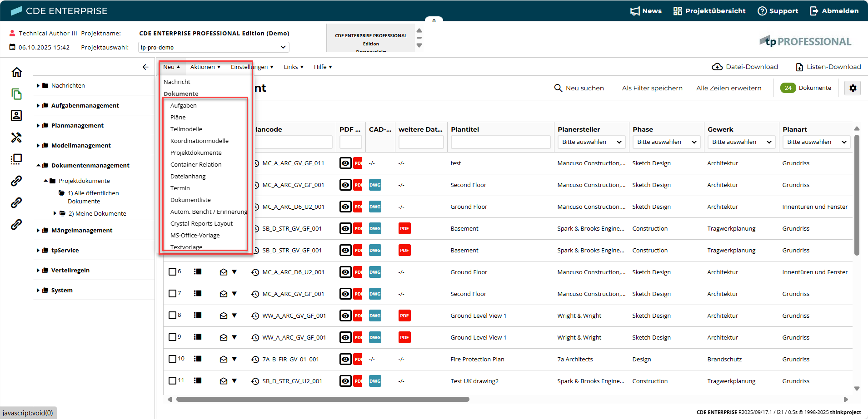Toggle the eye preview for Fire Protection Plan

[345, 360]
